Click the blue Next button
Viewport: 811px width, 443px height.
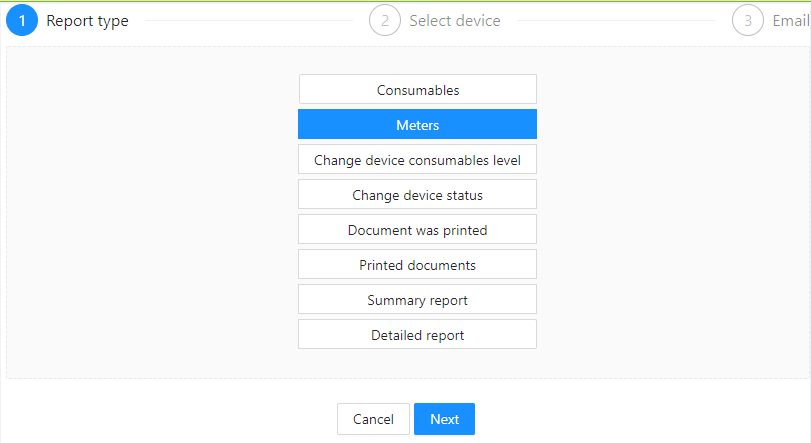pos(444,419)
